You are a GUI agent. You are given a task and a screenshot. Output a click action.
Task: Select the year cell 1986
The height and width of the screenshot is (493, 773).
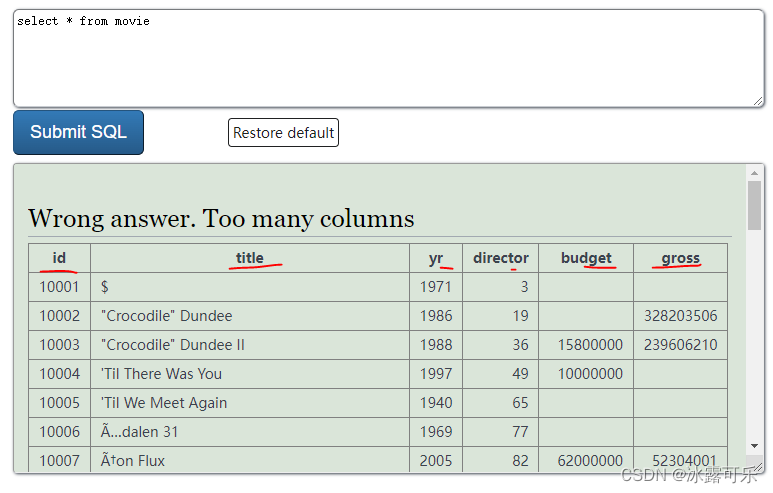coord(436,316)
